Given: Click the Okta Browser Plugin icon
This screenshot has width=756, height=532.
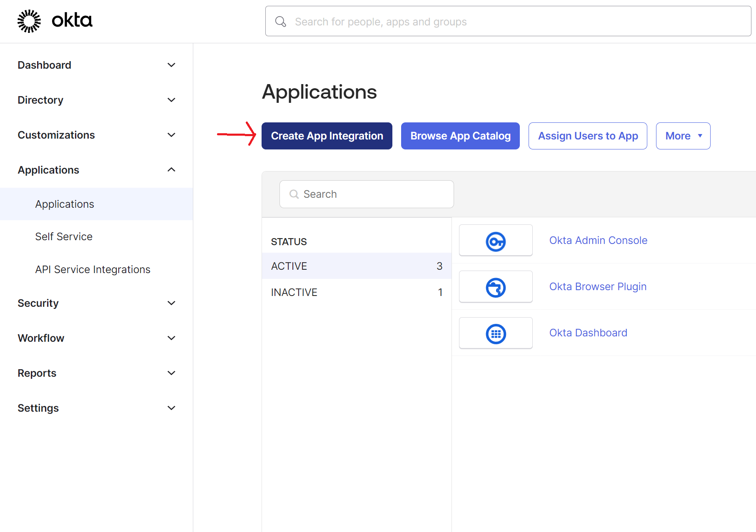Looking at the screenshot, I should [496, 286].
